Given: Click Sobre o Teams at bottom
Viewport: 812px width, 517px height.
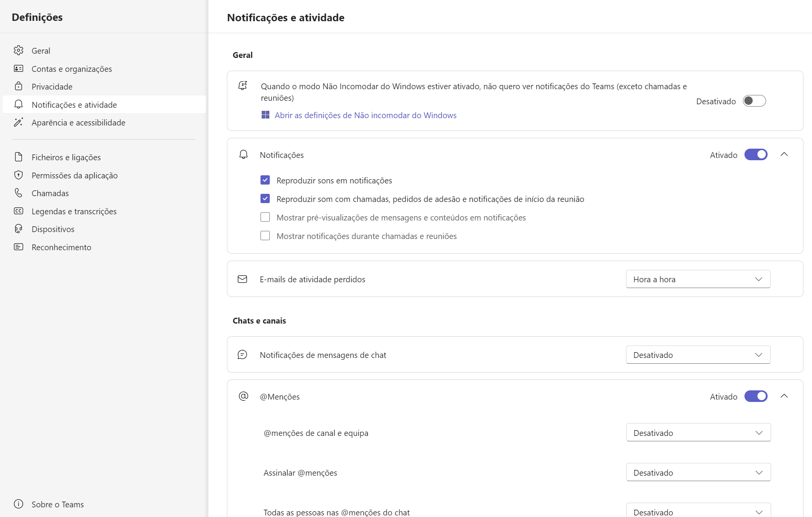Looking at the screenshot, I should 57,504.
